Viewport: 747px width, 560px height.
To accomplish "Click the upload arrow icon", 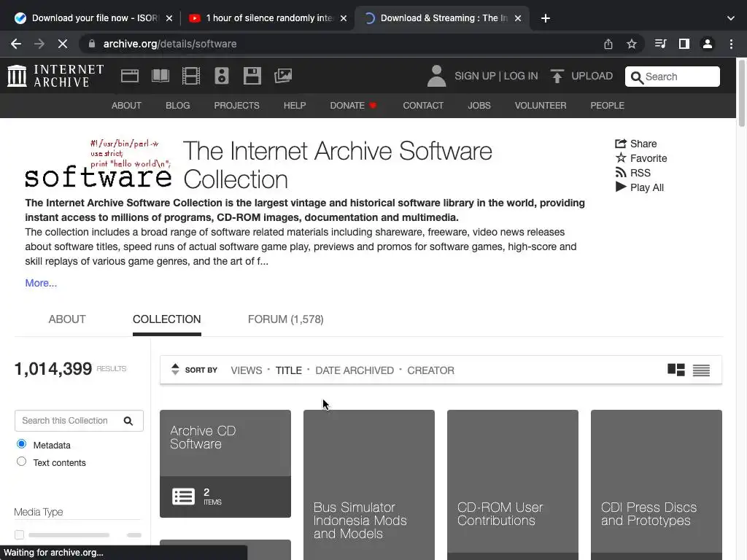I will point(557,76).
